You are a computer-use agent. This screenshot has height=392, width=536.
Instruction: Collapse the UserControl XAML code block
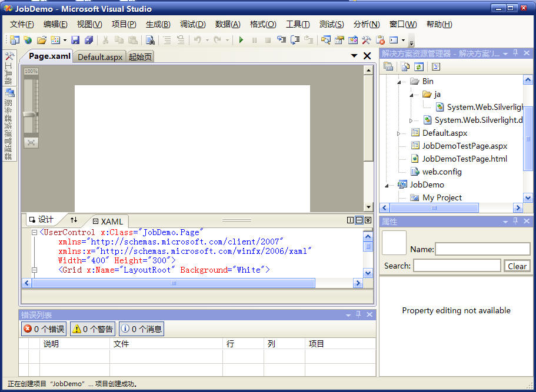point(34,232)
